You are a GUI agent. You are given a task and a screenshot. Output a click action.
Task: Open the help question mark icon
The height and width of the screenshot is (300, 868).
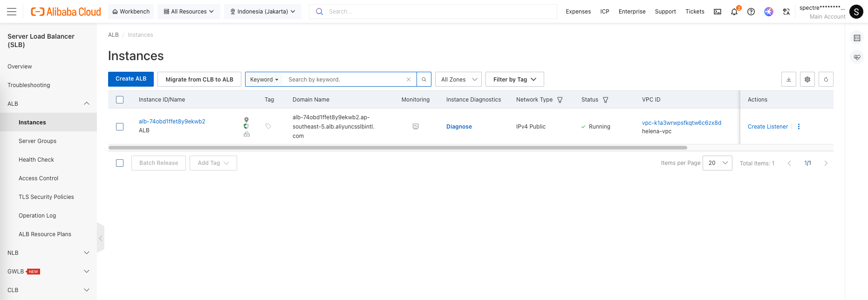(751, 12)
